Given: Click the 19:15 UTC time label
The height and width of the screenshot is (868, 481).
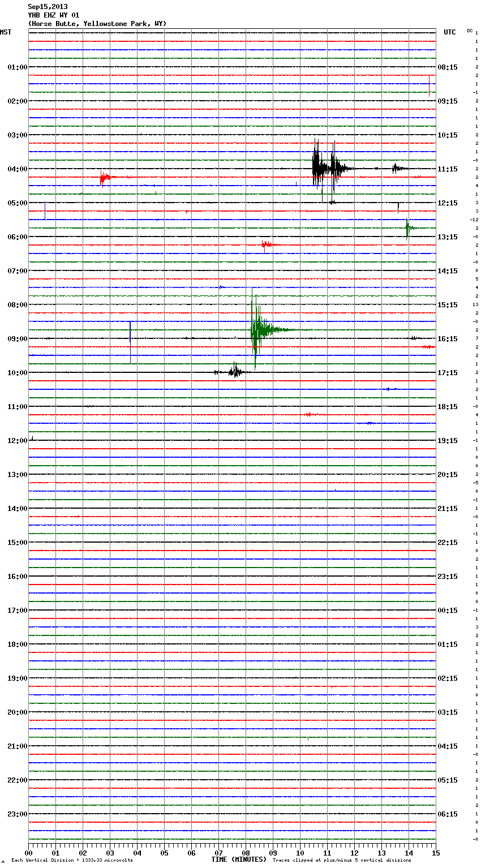Looking at the screenshot, I should click(x=448, y=440).
